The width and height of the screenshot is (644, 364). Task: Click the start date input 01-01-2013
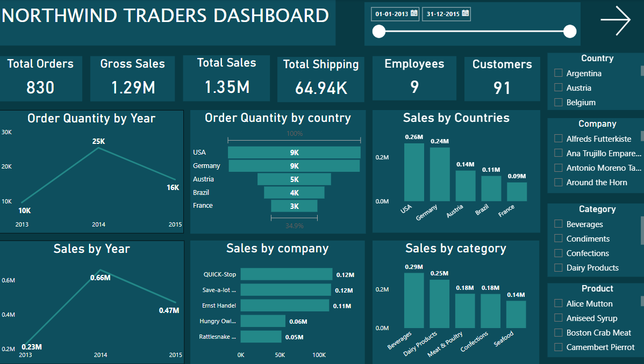(391, 14)
